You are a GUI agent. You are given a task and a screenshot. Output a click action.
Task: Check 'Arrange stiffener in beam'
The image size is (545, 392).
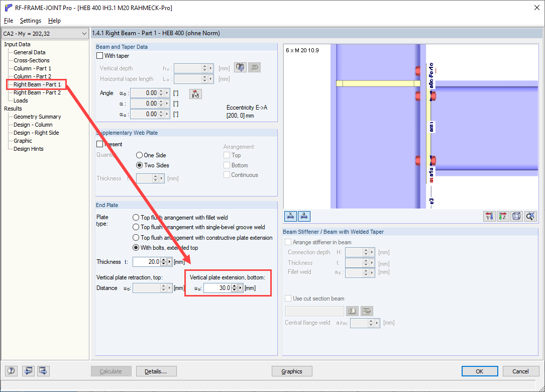pyautogui.click(x=288, y=242)
